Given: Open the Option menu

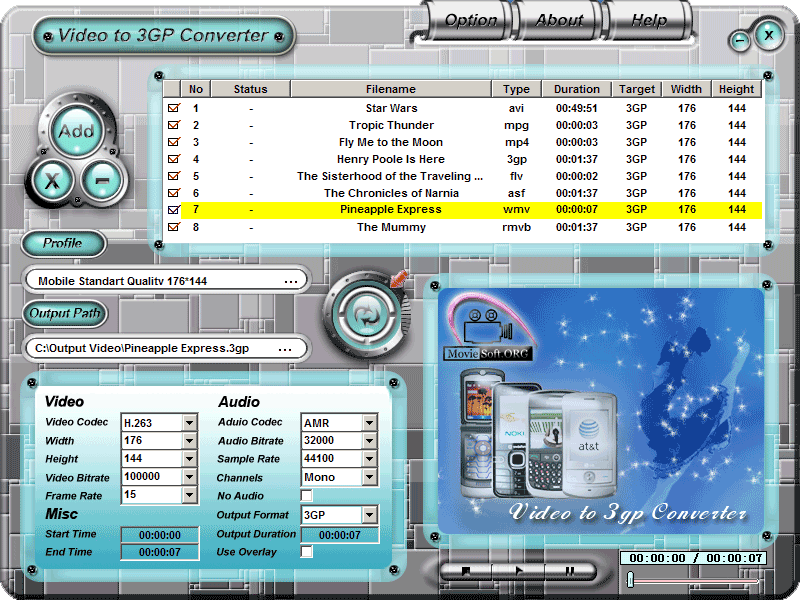Looking at the screenshot, I should tap(470, 20).
